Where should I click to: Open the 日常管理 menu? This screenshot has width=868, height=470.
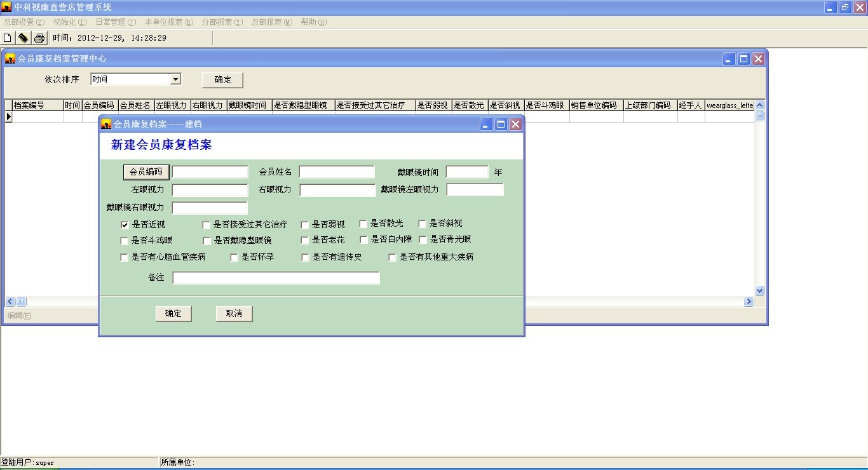click(116, 22)
